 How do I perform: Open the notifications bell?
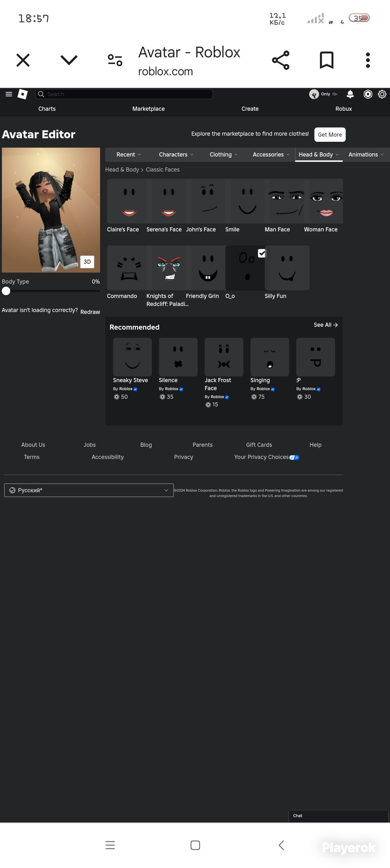[350, 94]
